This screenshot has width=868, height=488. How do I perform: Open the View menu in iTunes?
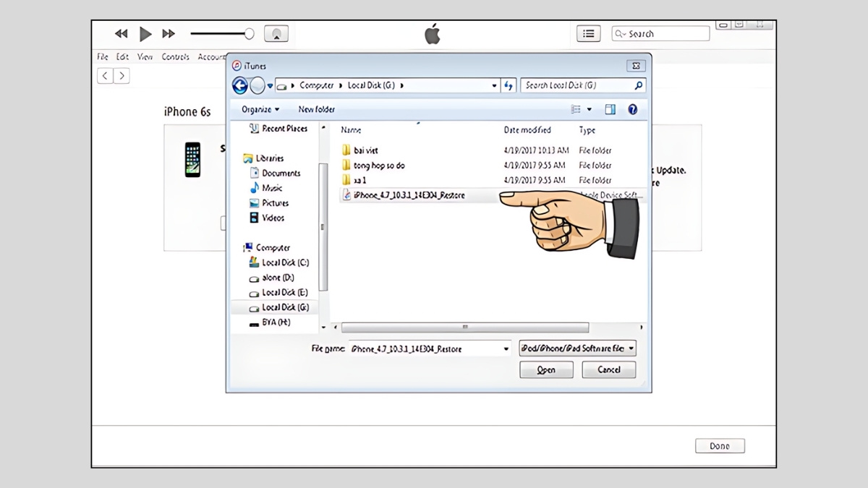[x=145, y=56]
